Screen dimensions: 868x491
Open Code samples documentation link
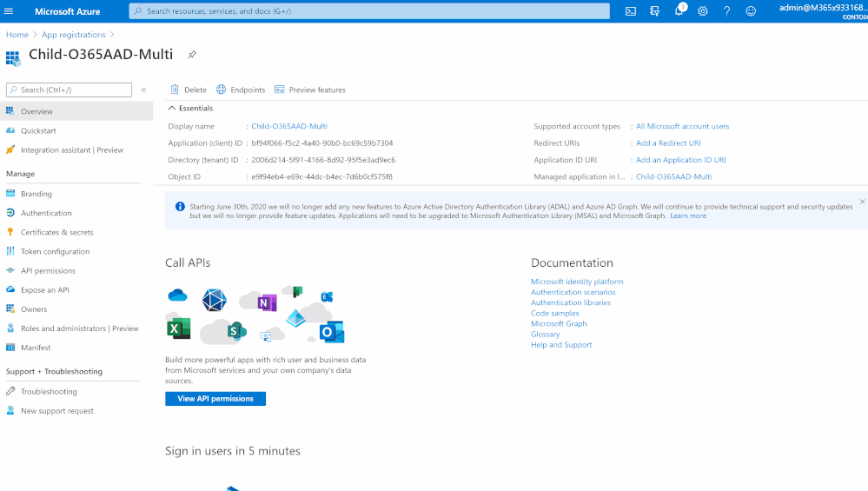coord(554,314)
